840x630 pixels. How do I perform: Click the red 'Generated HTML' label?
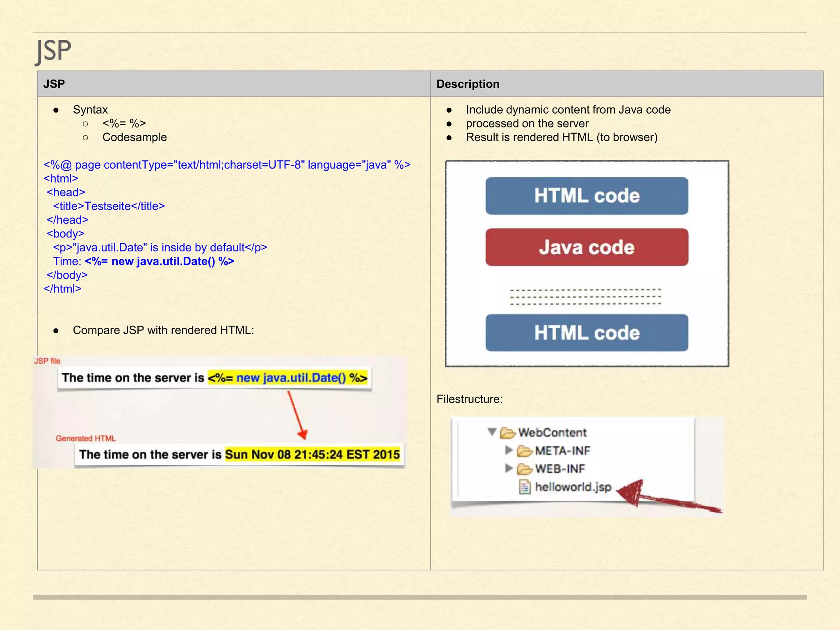86,438
